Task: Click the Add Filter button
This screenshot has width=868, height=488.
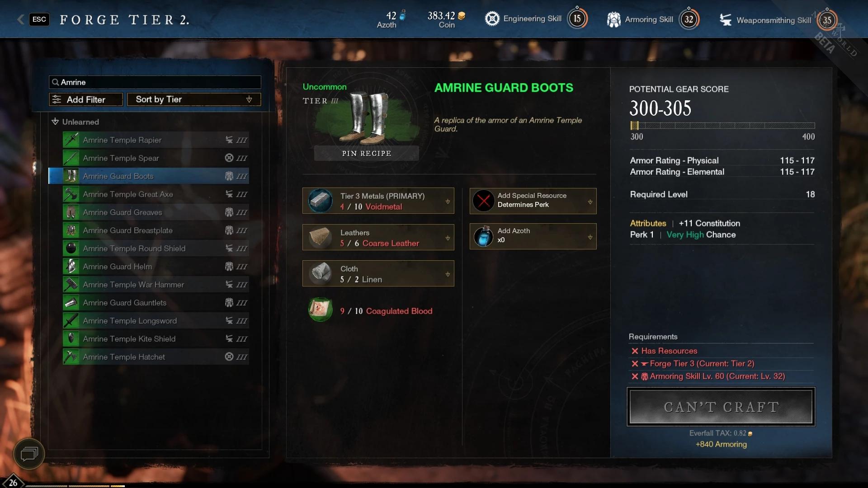Action: [86, 99]
